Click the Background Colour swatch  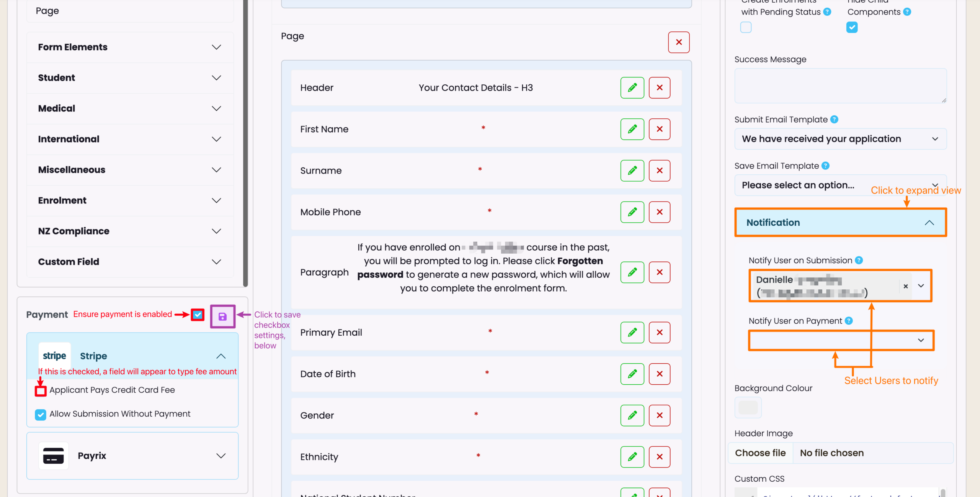point(748,407)
